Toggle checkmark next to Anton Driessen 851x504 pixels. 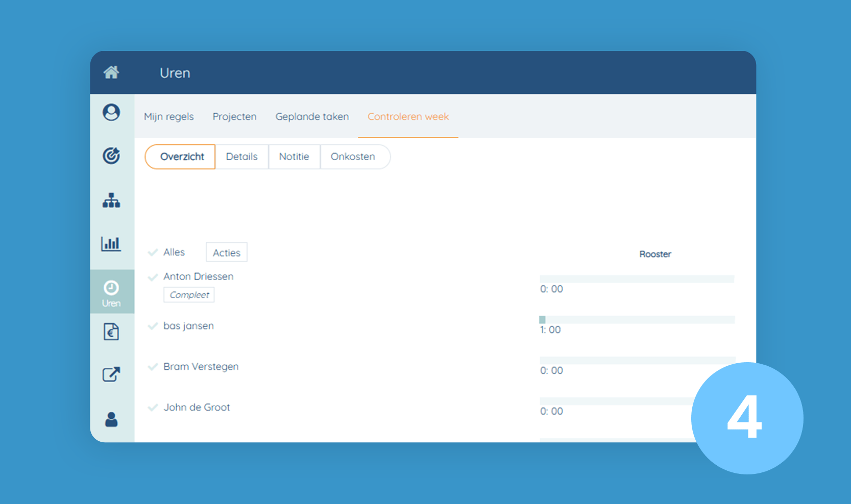point(153,277)
